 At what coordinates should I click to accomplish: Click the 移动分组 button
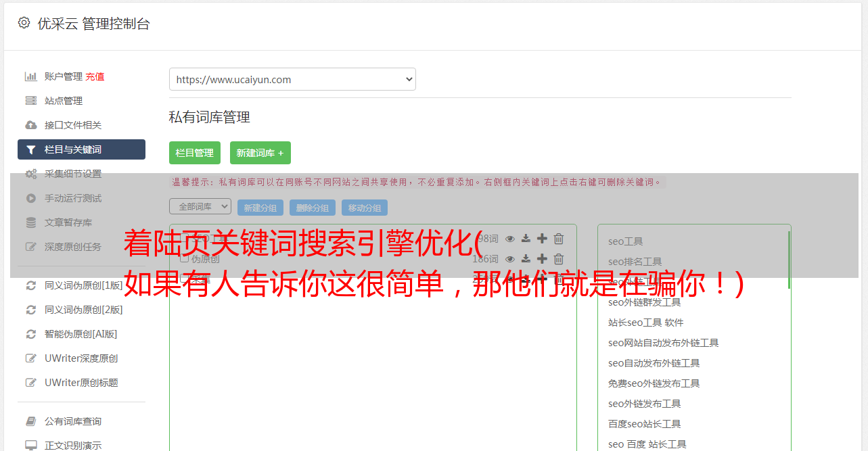[x=365, y=208]
